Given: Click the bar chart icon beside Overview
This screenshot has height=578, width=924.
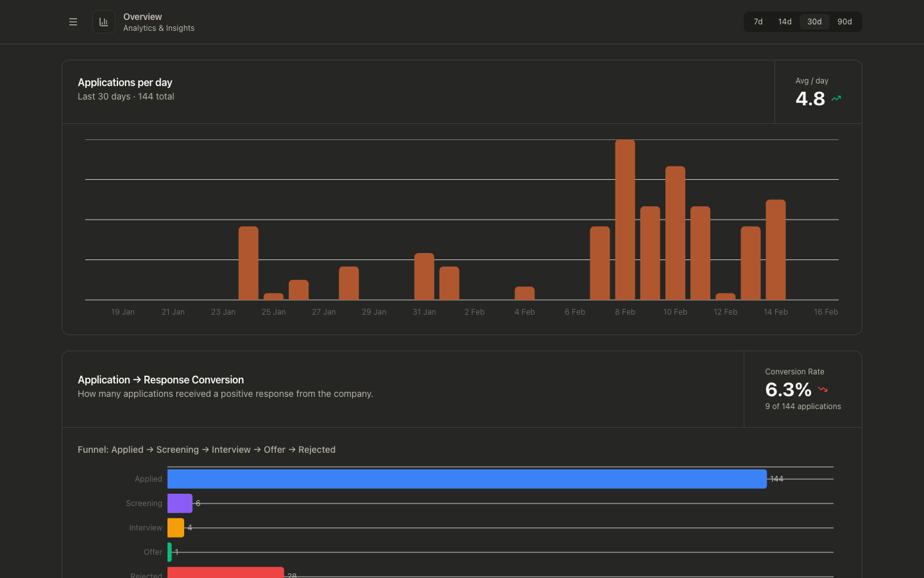Looking at the screenshot, I should [103, 21].
